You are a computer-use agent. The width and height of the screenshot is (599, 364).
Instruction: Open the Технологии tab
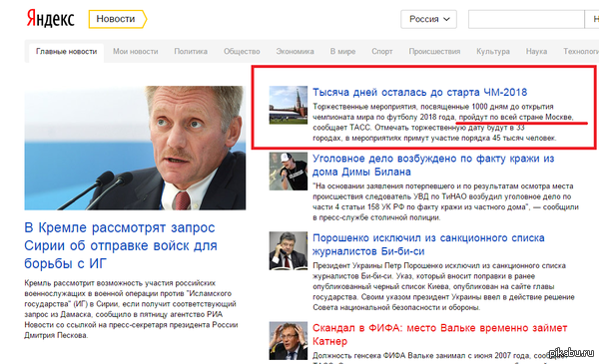tap(581, 52)
